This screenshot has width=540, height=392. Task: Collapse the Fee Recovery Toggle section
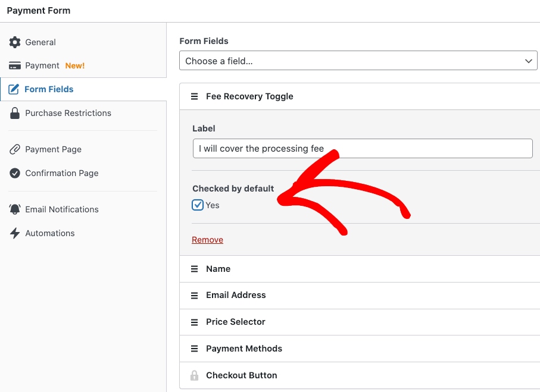click(x=249, y=96)
